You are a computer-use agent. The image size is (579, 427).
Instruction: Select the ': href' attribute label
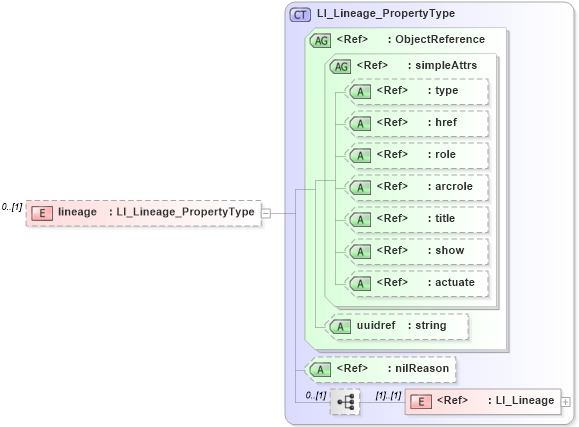442,122
